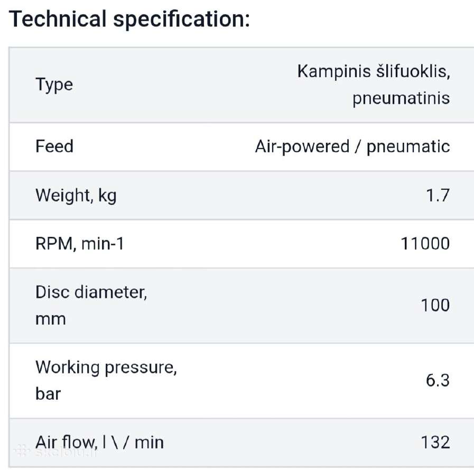Select the RPM, min-1 label
The height and width of the screenshot is (476, 474).
point(80,244)
